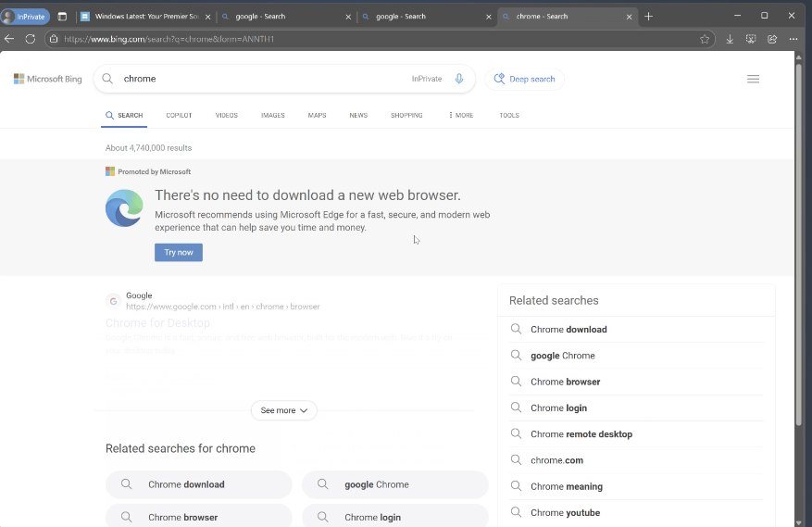812x527 pixels.
Task: Open the Copilot search tab
Action: click(179, 116)
